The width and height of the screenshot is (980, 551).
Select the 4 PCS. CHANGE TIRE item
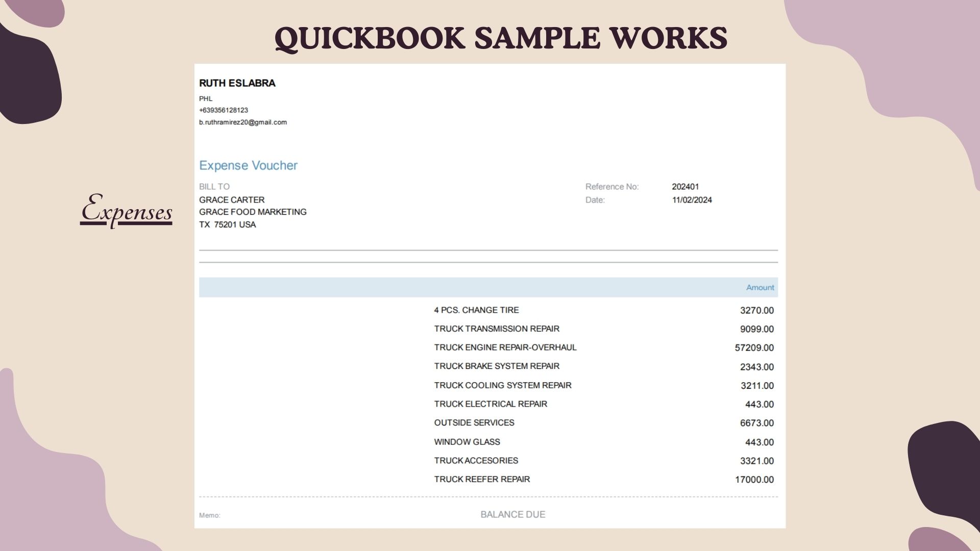coord(476,310)
